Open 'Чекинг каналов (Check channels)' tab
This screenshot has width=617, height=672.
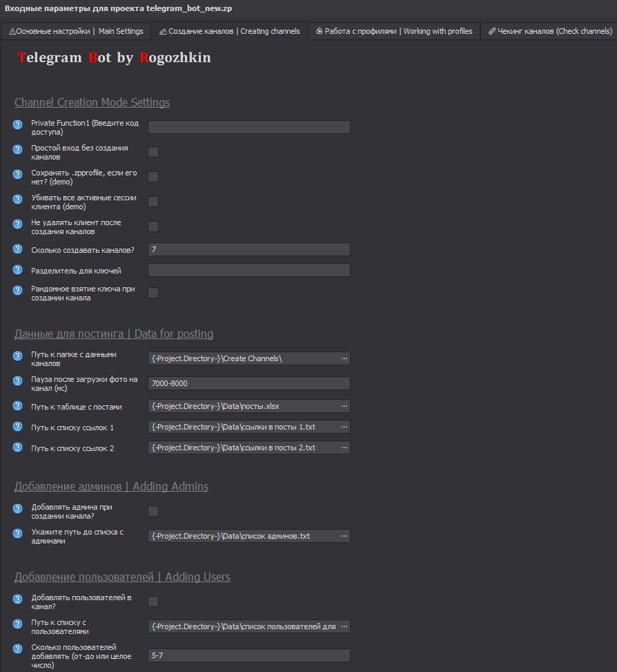pos(550,31)
